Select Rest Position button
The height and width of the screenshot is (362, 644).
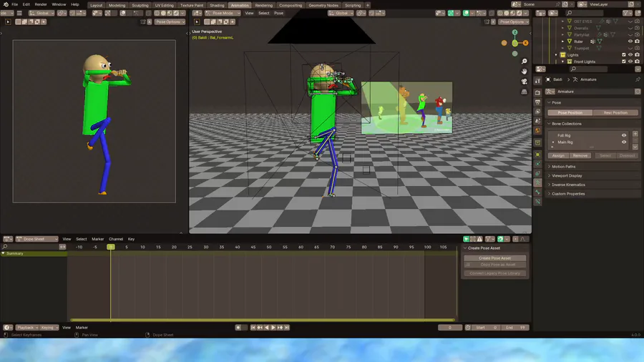coord(615,112)
